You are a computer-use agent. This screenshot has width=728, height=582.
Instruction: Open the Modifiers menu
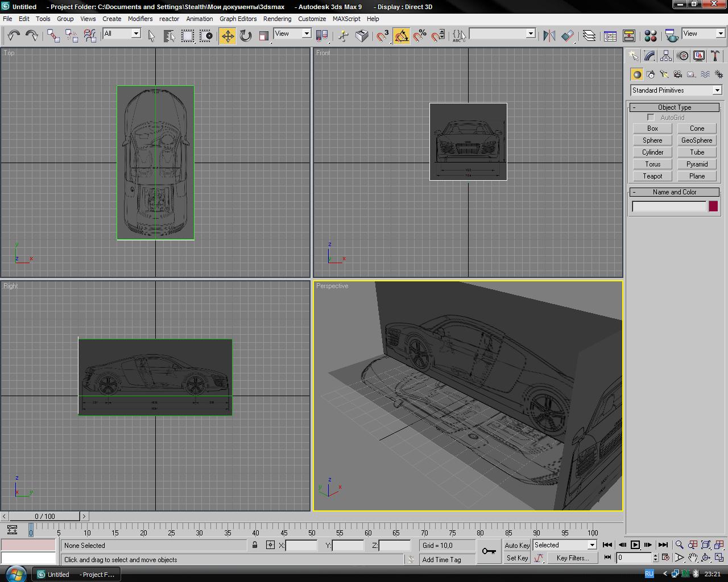(140, 19)
